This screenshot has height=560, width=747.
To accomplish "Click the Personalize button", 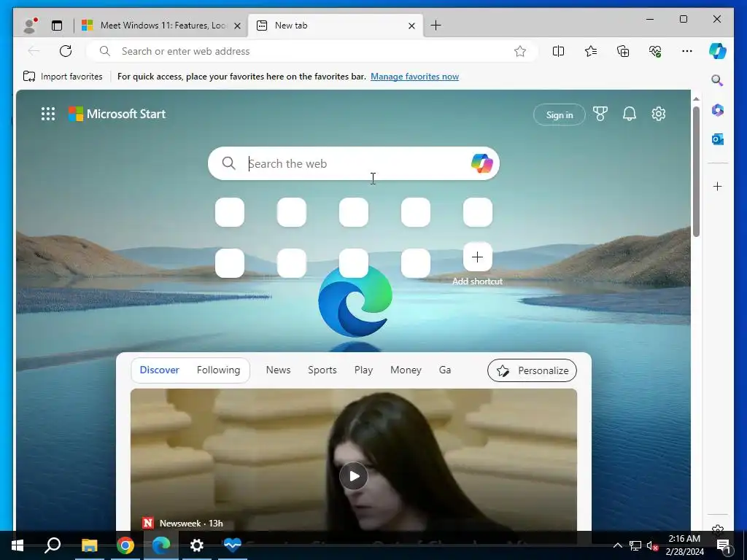I will coord(532,370).
